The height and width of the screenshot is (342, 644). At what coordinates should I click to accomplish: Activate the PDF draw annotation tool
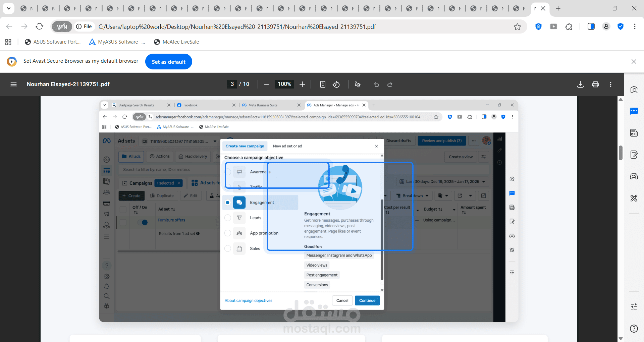pos(358,84)
